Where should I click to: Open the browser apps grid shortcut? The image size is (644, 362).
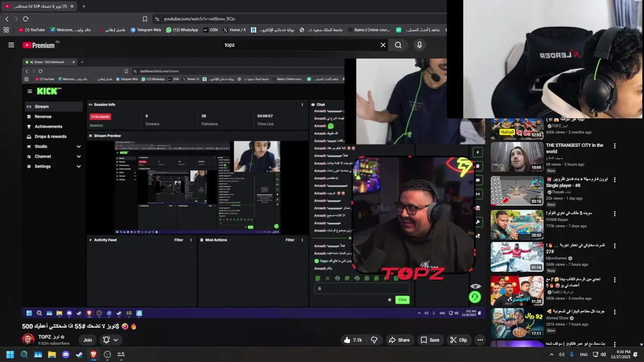(6, 30)
